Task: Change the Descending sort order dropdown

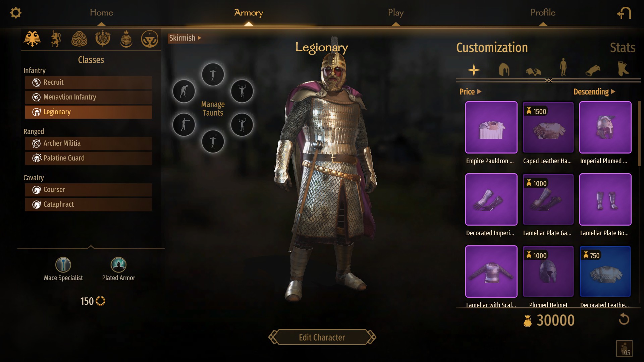Action: coord(594,92)
